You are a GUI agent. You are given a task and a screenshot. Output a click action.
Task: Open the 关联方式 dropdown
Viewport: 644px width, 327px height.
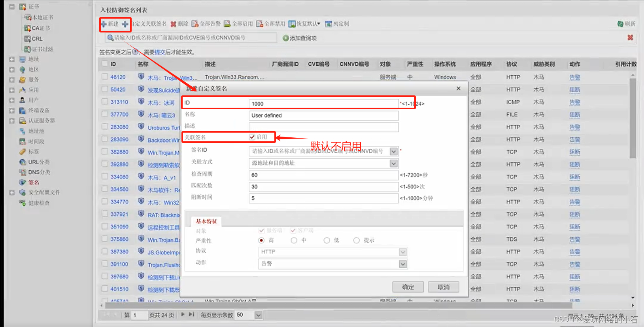click(394, 163)
